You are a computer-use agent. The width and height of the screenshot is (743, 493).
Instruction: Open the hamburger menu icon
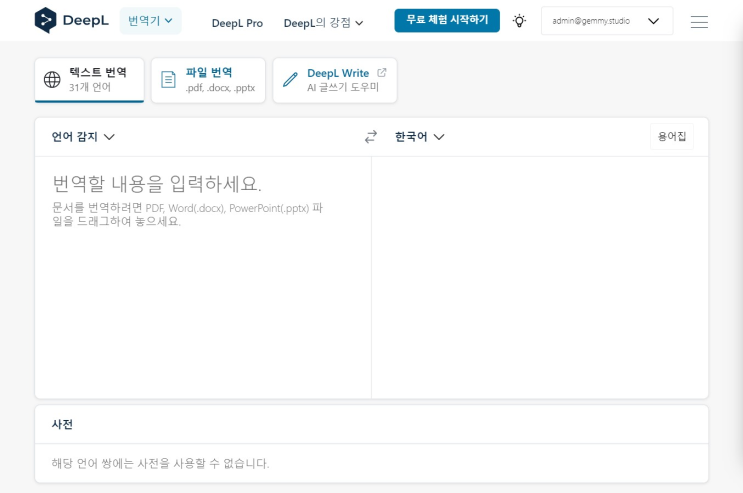pyautogui.click(x=699, y=22)
